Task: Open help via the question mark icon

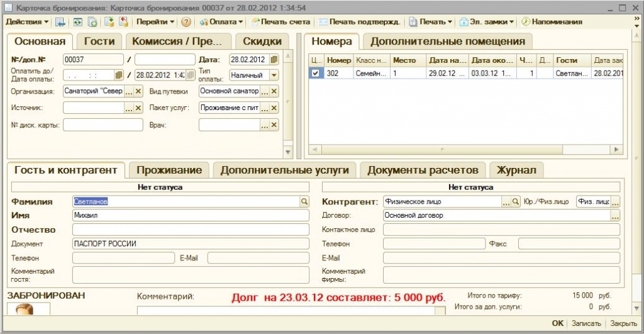Action: coord(186,22)
